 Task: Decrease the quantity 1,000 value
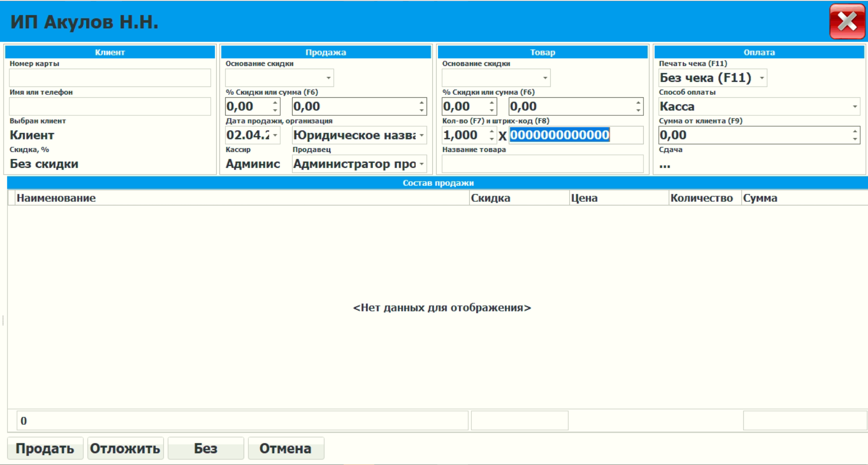click(x=492, y=139)
